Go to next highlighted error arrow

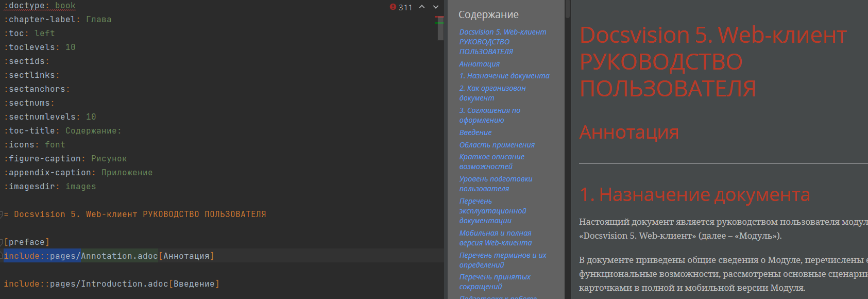[x=436, y=7]
